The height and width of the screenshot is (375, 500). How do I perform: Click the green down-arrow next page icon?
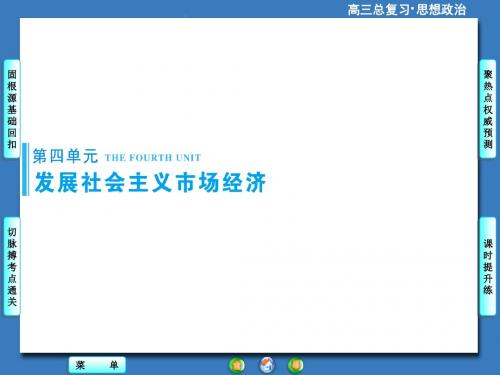click(x=296, y=365)
